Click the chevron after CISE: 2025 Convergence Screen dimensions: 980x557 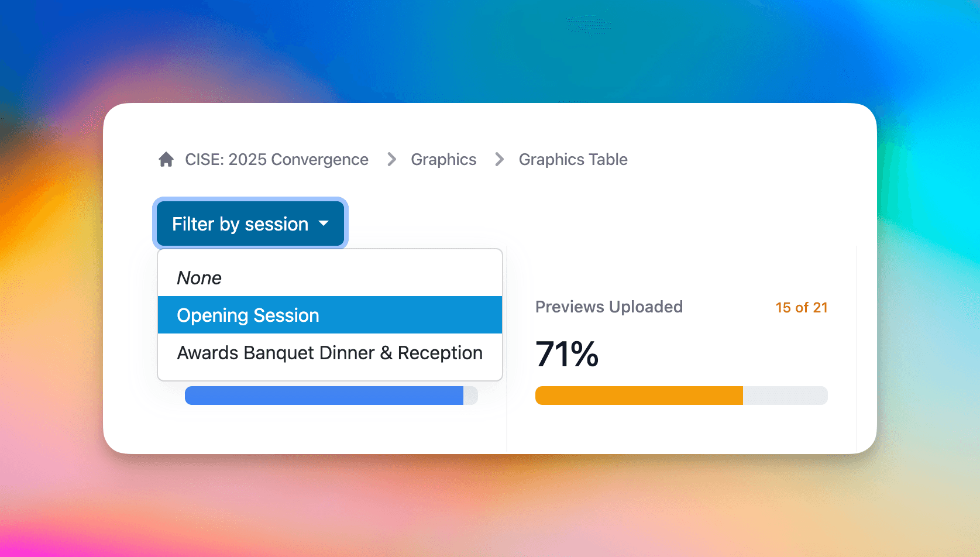(391, 159)
